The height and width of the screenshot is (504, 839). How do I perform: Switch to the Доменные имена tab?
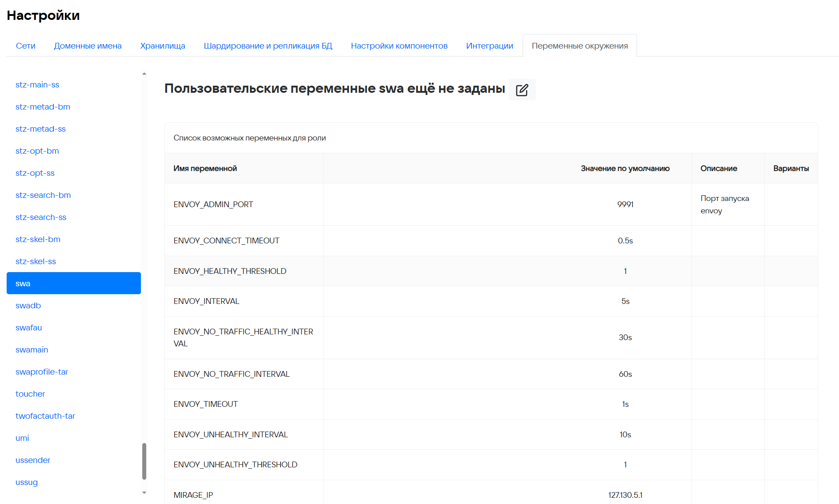point(87,46)
